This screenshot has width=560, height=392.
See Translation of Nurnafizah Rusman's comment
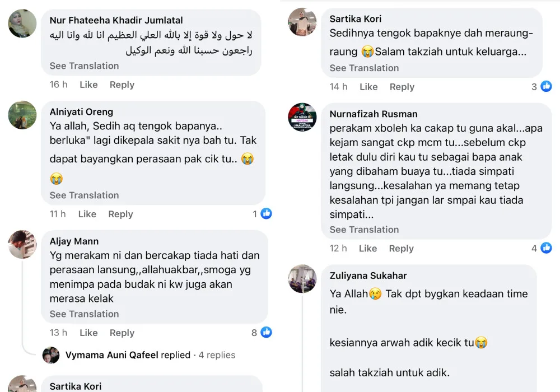[364, 230]
